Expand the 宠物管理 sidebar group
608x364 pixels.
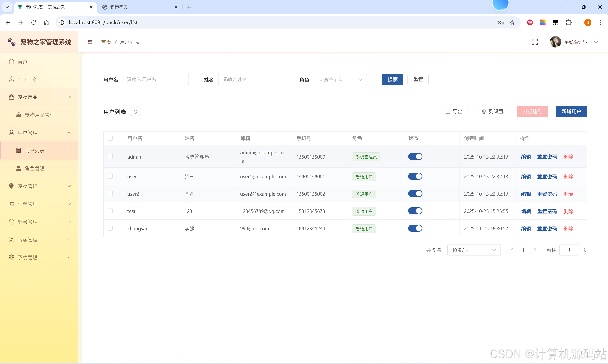[39, 186]
